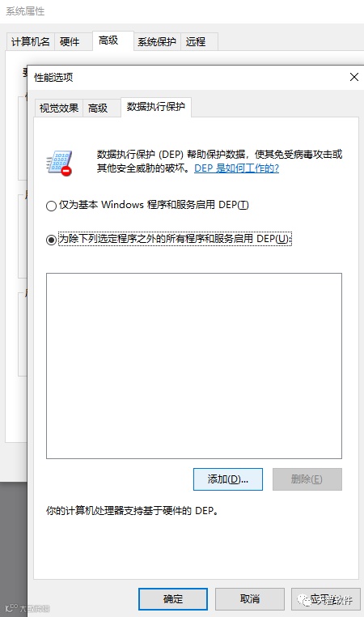Click the 添加(D)... button
The width and height of the screenshot is (364, 617).
pos(228,479)
